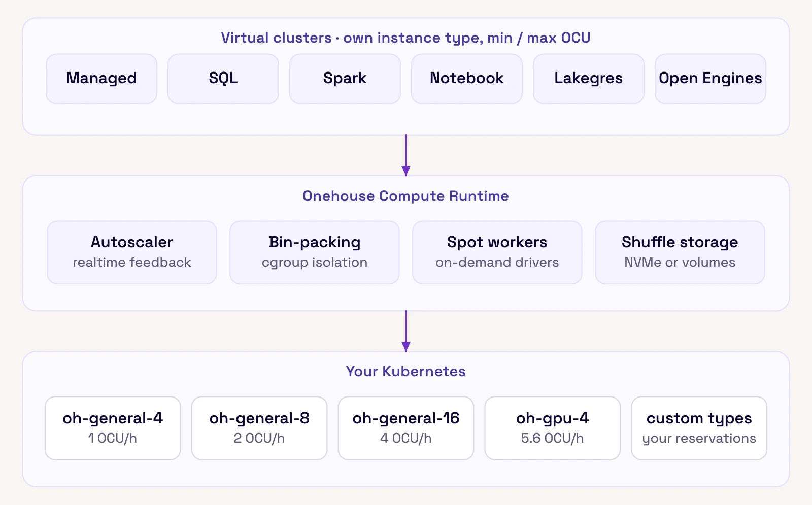This screenshot has height=505, width=812.
Task: Click the custom types card
Action: point(699,428)
